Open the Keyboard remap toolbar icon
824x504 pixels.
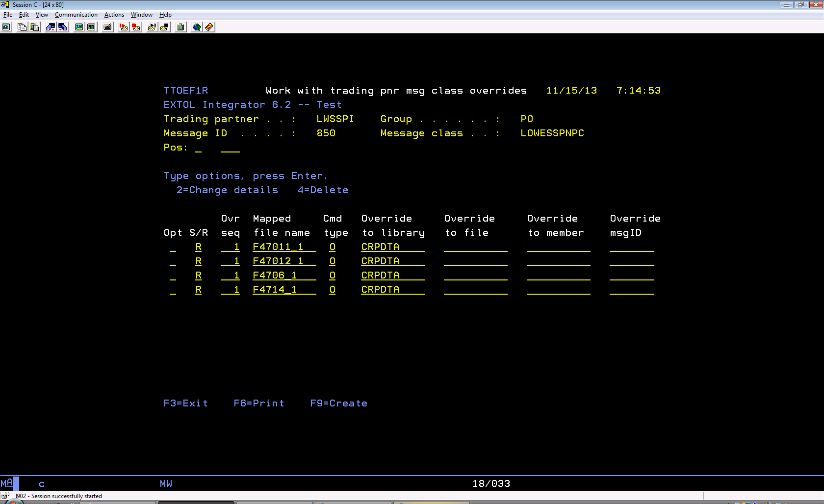pyautogui.click(x=108, y=27)
